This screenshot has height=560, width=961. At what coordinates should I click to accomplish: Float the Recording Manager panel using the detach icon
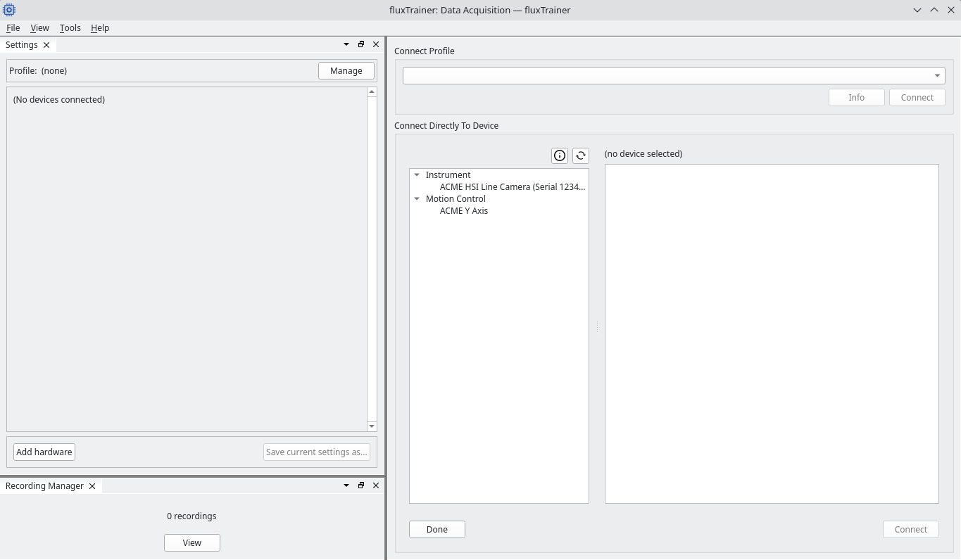coord(361,485)
